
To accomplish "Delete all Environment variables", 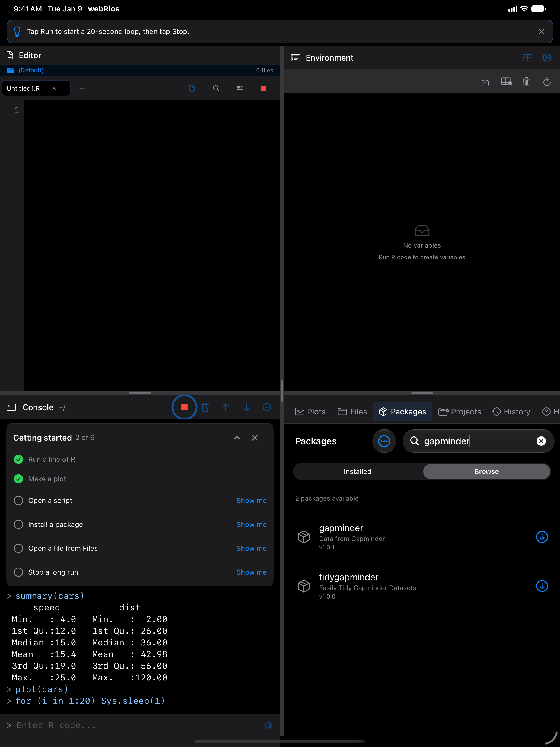I will [526, 82].
